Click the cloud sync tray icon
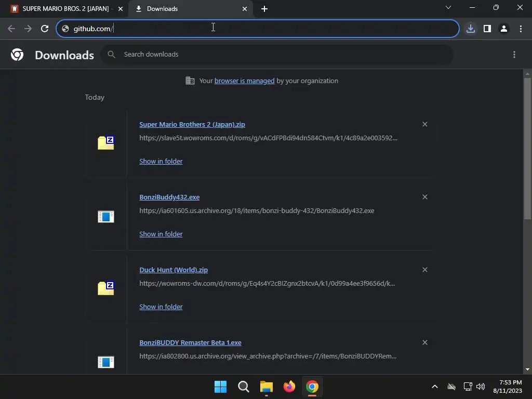Screen dimensions: 532x399 pyautogui.click(x=451, y=387)
